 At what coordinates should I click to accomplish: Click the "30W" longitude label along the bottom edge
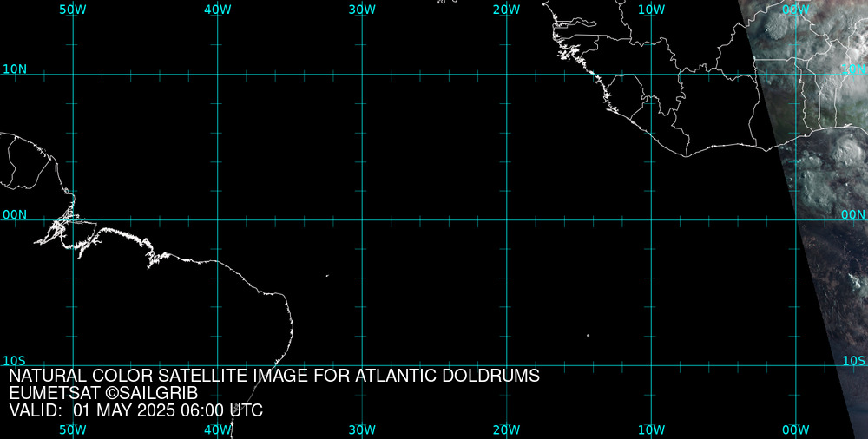coord(362,430)
